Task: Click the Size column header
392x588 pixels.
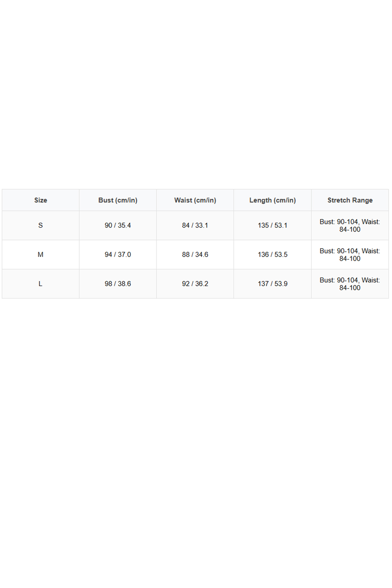Action: click(x=41, y=200)
